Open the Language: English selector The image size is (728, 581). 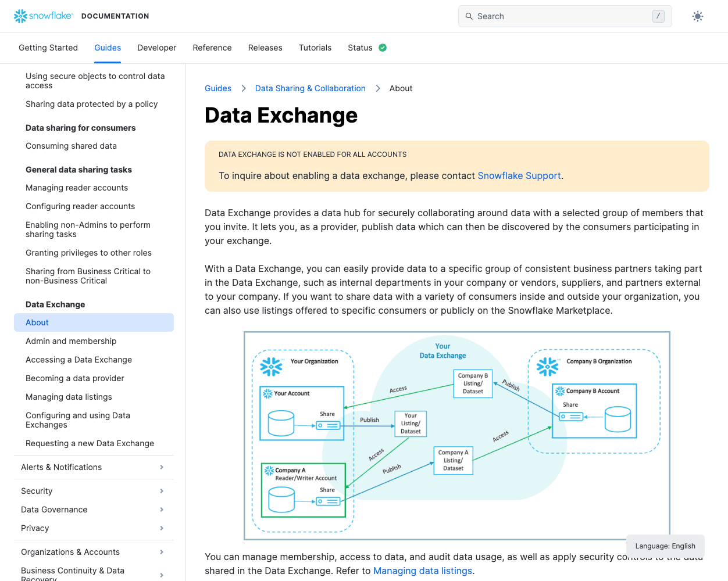point(665,546)
